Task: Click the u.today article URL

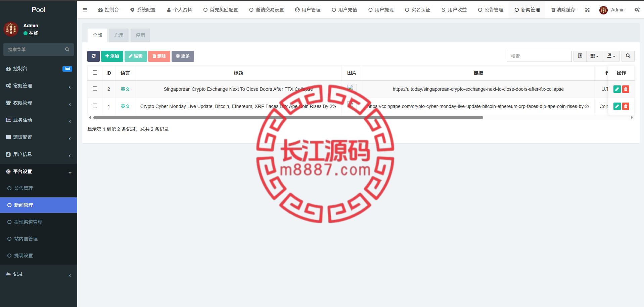Action: 478,89
